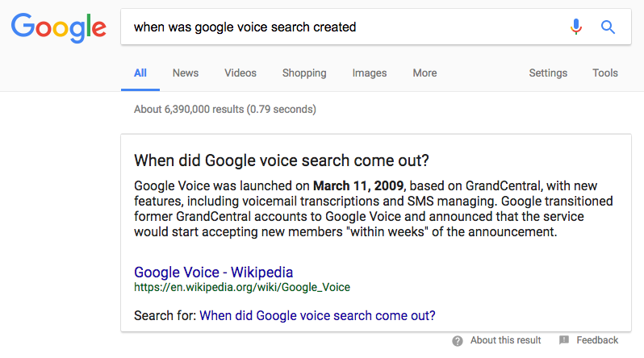This screenshot has height=358, width=644.
Task: Open the Videos tab
Action: tap(240, 73)
